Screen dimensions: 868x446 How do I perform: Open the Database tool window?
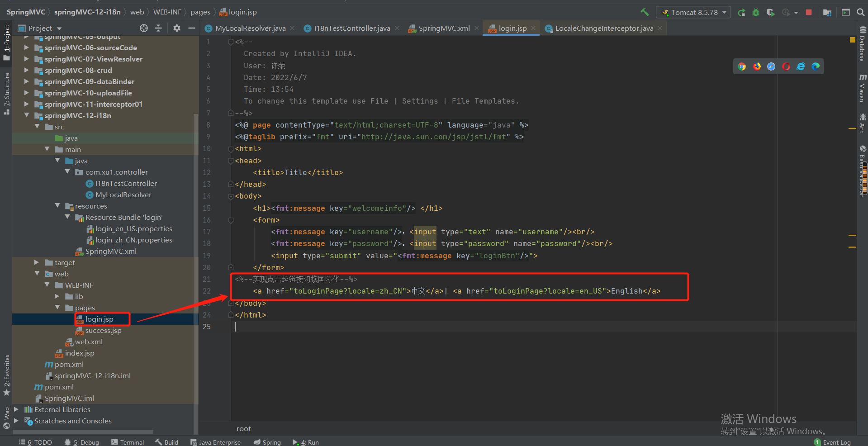(x=863, y=43)
